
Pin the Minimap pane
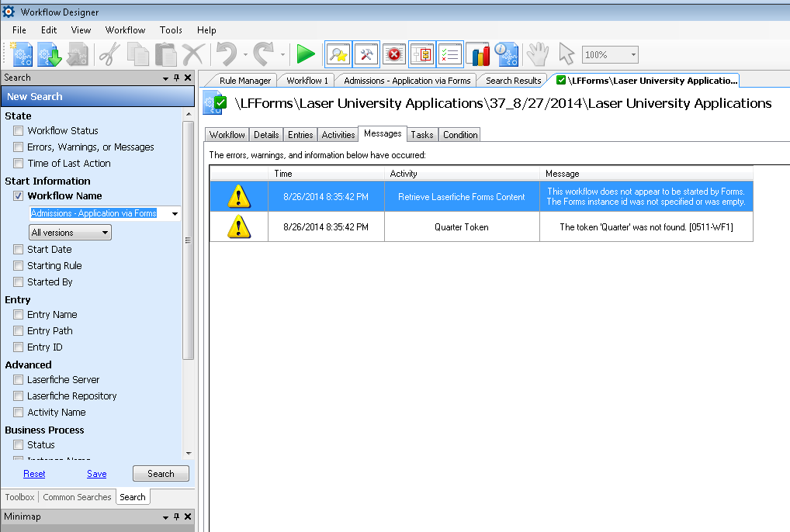point(176,516)
